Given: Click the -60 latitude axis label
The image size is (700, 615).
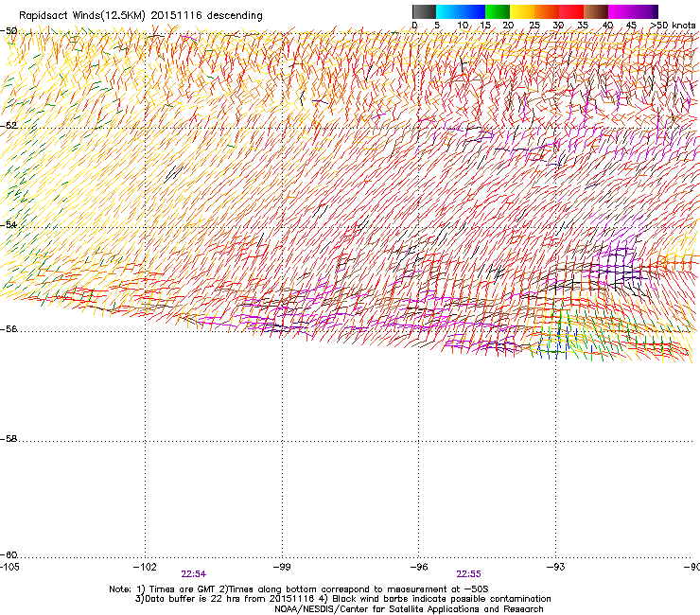Looking at the screenshot, I should 9,555.
